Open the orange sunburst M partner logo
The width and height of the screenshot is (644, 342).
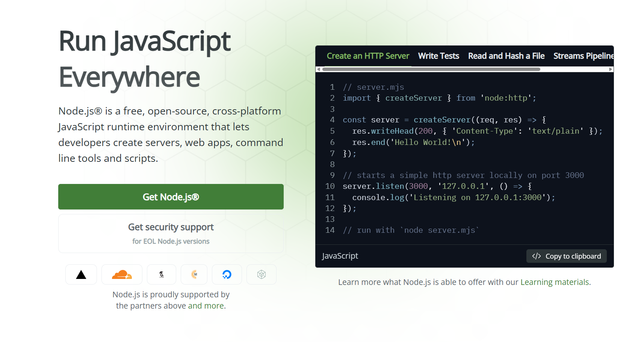194,274
